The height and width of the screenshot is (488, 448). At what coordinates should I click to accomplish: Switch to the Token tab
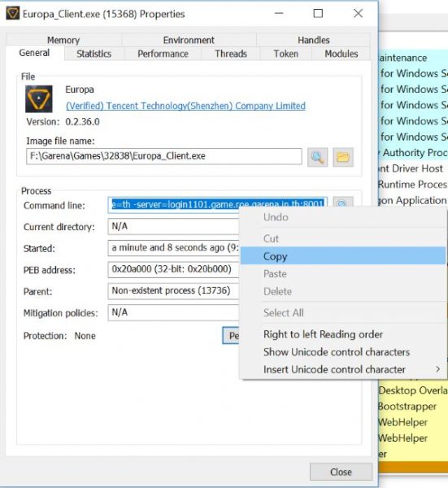click(286, 54)
